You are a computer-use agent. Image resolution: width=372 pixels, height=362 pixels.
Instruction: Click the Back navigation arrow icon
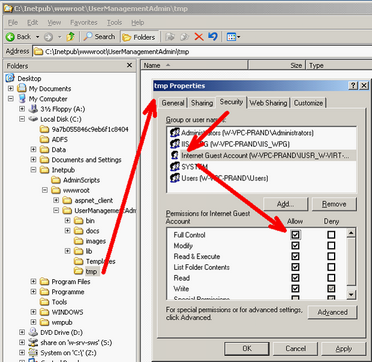10,37
